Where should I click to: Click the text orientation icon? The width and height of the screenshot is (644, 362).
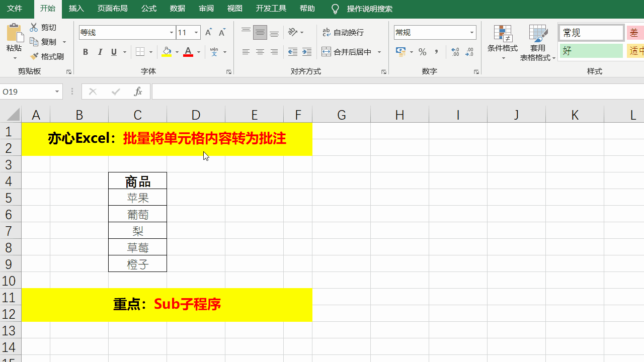[x=293, y=33]
